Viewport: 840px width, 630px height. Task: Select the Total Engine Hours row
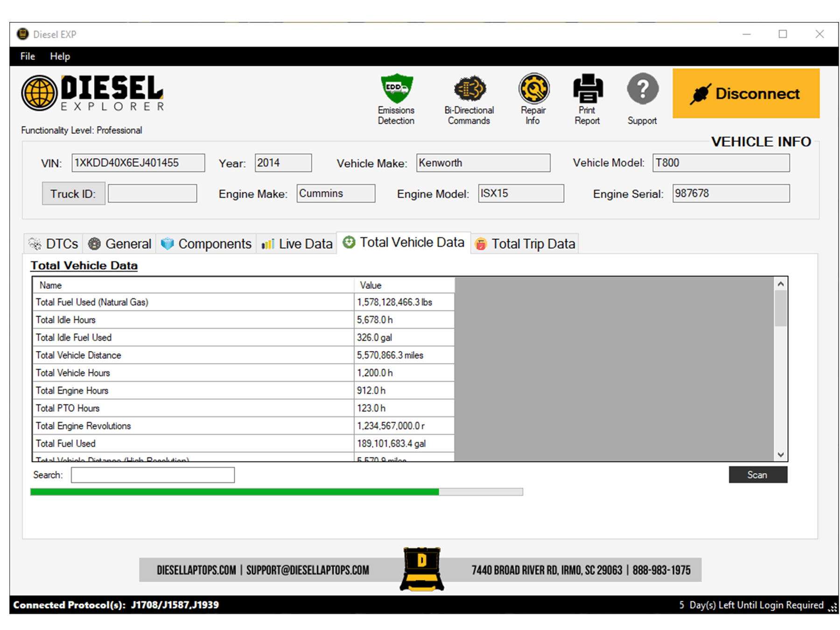(244, 391)
